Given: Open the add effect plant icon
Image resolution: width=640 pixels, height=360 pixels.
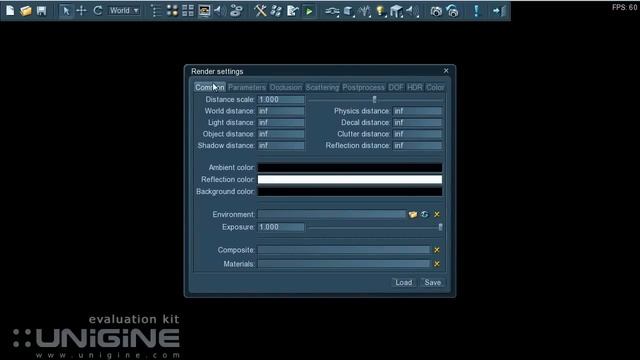Looking at the screenshot, I should (364, 11).
